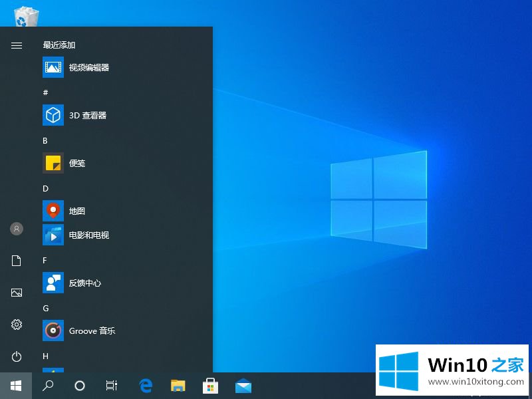The height and width of the screenshot is (399, 532).
Task: Click the Windows Start button
Action: pyautogui.click(x=16, y=386)
